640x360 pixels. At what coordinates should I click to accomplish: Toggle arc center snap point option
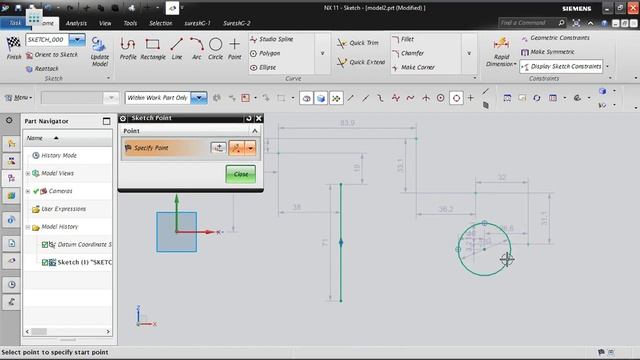coord(440,98)
